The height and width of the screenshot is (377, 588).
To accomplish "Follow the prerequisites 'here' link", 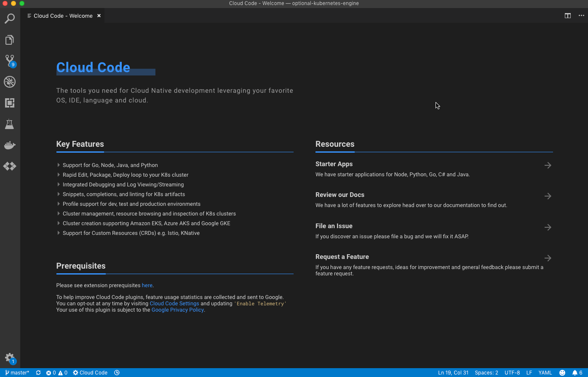I will pyautogui.click(x=147, y=285).
